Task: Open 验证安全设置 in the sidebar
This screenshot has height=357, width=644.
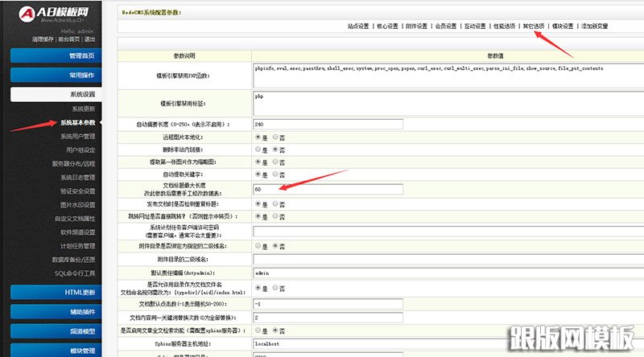Action: click(77, 191)
